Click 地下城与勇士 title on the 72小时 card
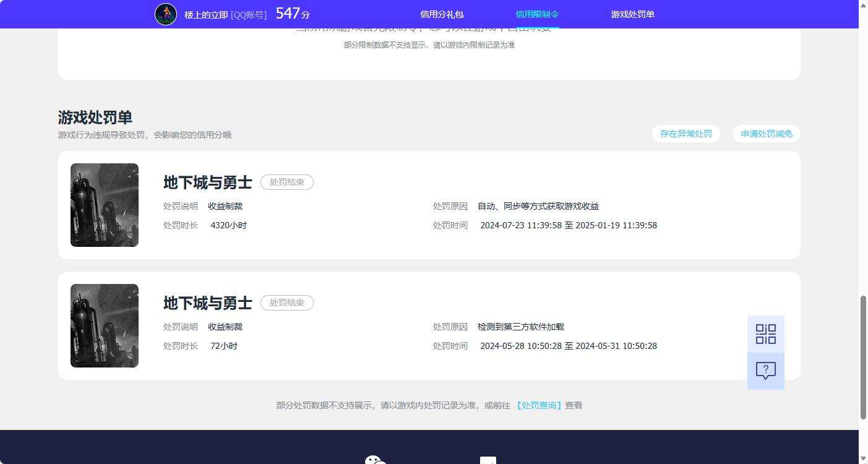The height and width of the screenshot is (464, 868). pos(208,303)
